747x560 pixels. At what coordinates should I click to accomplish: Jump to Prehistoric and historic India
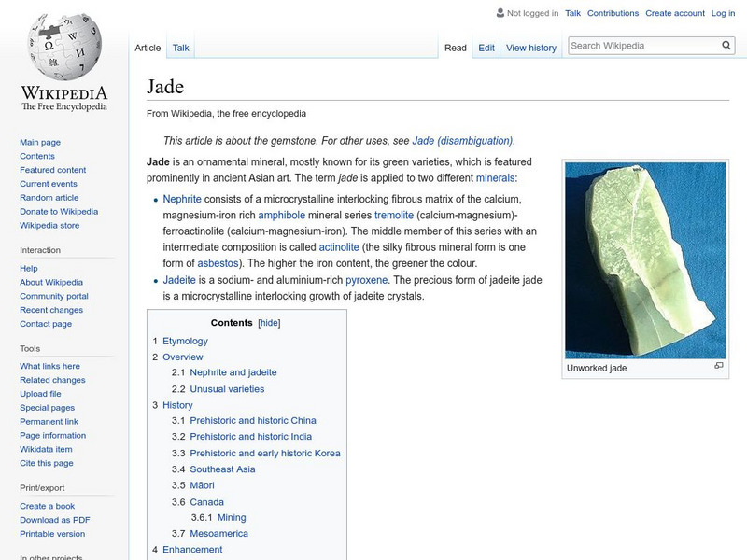tap(250, 437)
